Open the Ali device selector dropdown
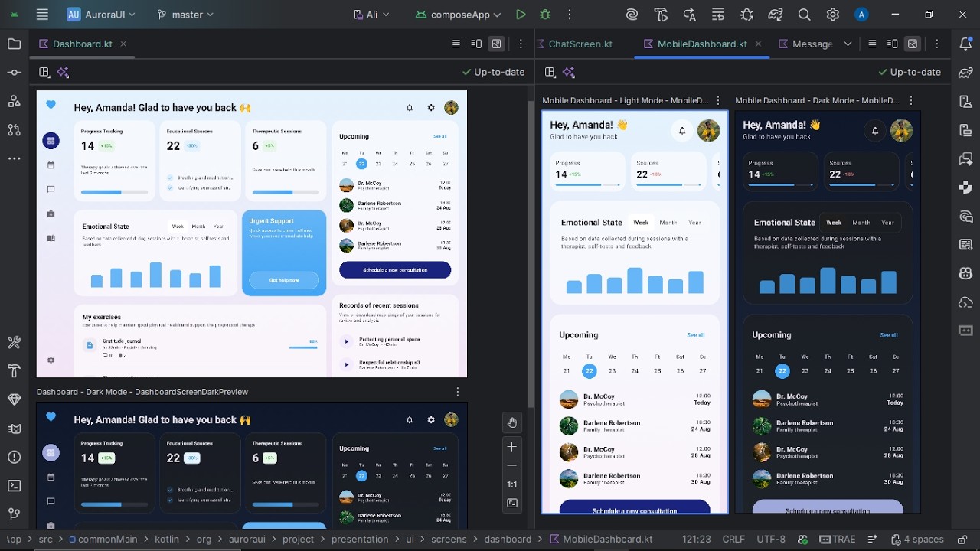Image resolution: width=980 pixels, height=551 pixels. [371, 15]
